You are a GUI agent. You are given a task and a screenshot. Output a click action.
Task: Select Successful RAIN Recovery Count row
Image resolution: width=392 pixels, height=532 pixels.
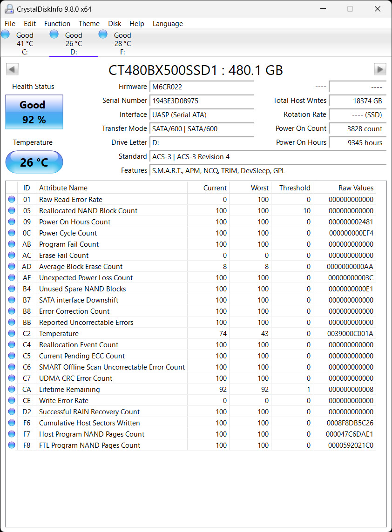click(191, 412)
